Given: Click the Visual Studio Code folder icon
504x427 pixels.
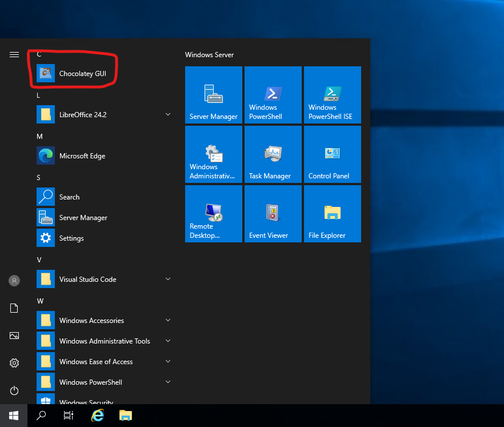Looking at the screenshot, I should pyautogui.click(x=46, y=279).
